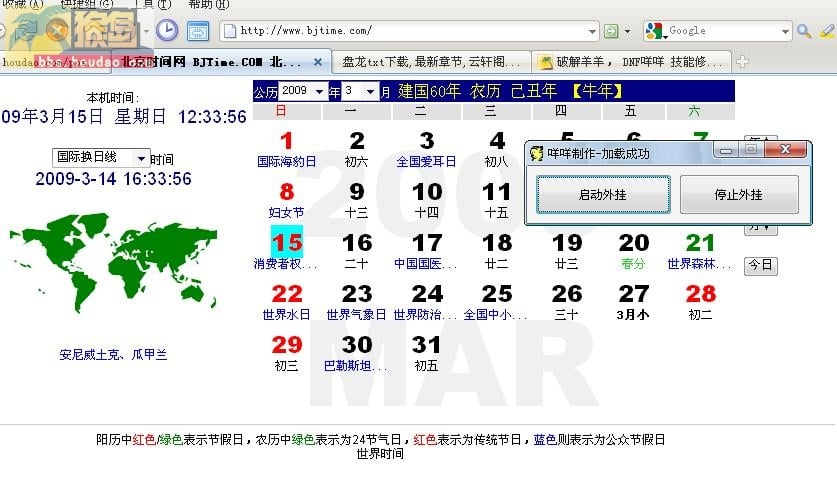Click the new tab plus icon
This screenshot has height=501, width=837.
click(x=743, y=62)
